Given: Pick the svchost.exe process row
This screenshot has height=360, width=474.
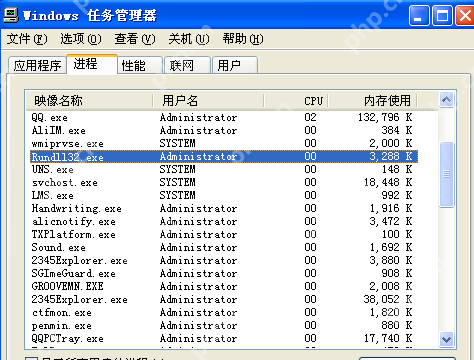Looking at the screenshot, I should 224,182.
